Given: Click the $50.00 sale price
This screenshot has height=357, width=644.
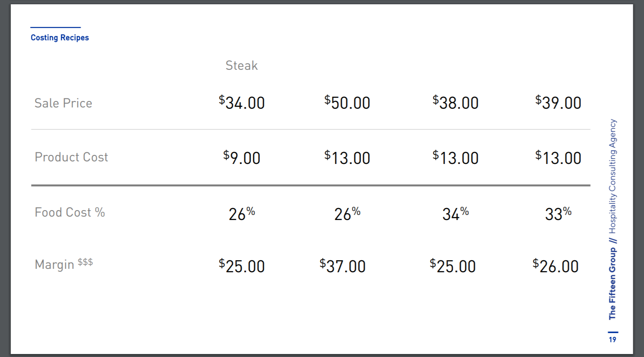Looking at the screenshot, I should click(347, 103).
